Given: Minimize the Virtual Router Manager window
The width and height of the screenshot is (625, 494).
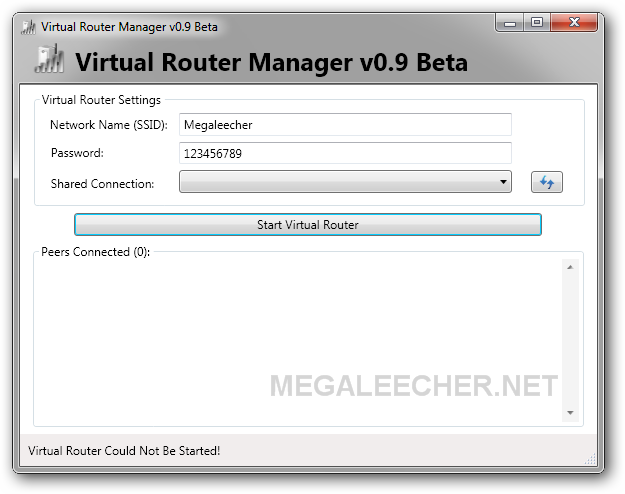Looking at the screenshot, I should click(509, 22).
